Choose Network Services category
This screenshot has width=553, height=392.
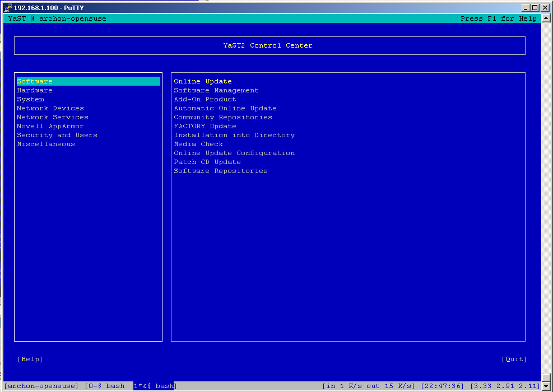coord(53,117)
